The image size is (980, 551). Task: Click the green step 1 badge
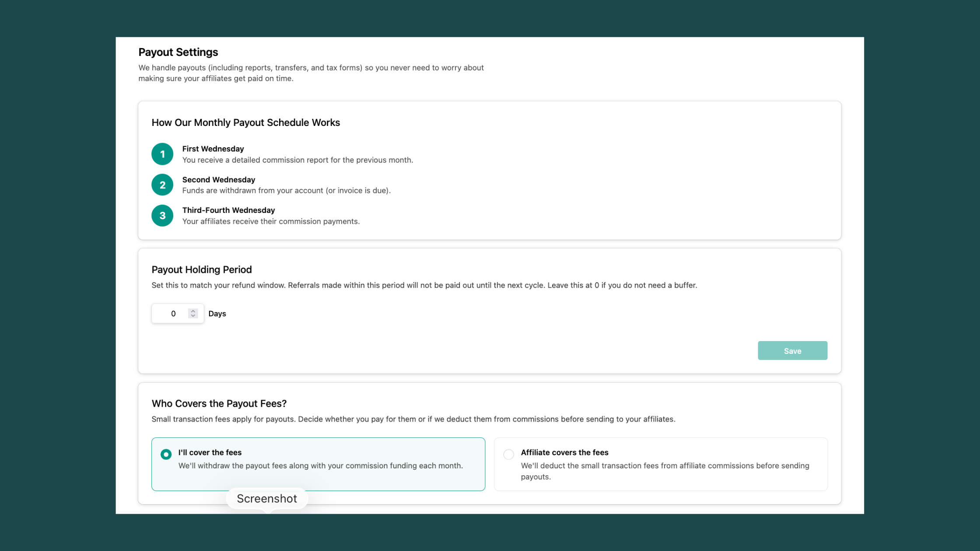(162, 154)
